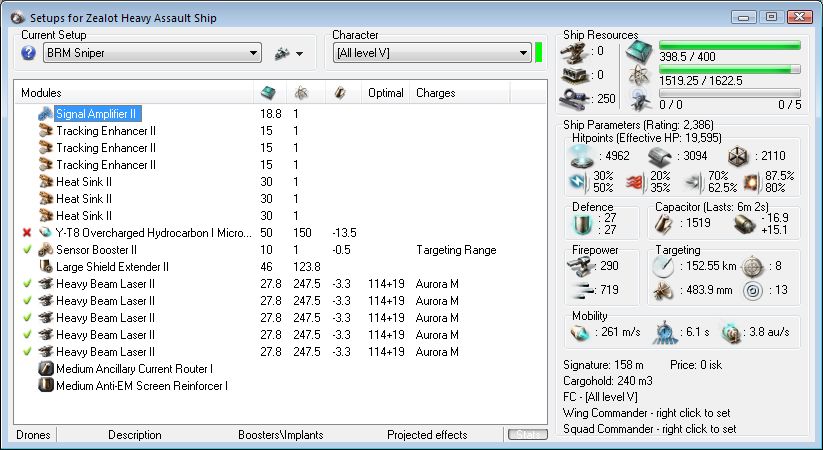
Task: Open the Character dropdown showing All level V
Action: pyautogui.click(x=432, y=53)
